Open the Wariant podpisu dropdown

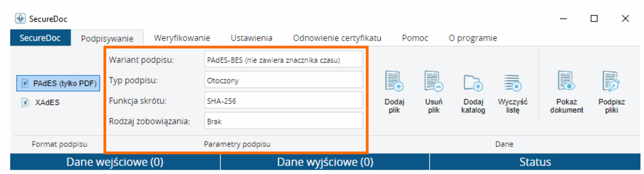click(x=283, y=60)
